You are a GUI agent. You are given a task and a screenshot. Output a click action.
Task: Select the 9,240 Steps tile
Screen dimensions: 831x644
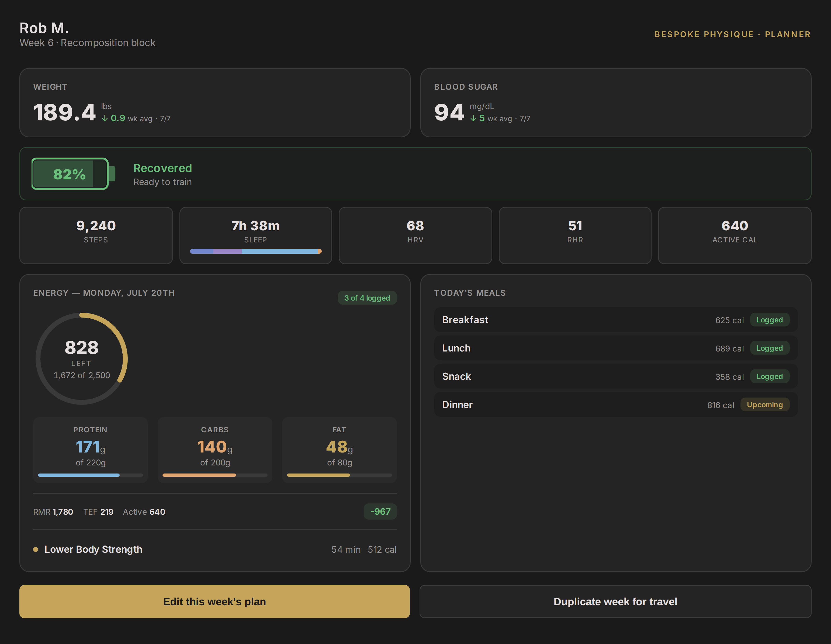point(96,235)
